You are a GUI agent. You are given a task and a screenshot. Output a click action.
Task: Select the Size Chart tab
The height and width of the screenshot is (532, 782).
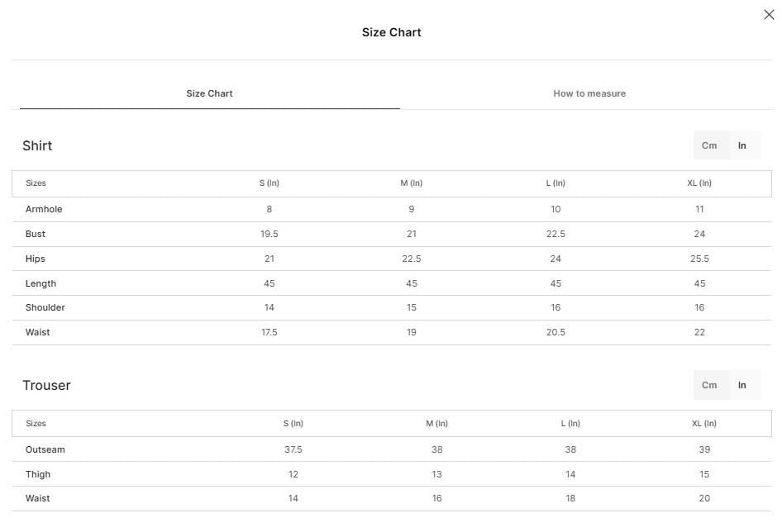tap(209, 93)
